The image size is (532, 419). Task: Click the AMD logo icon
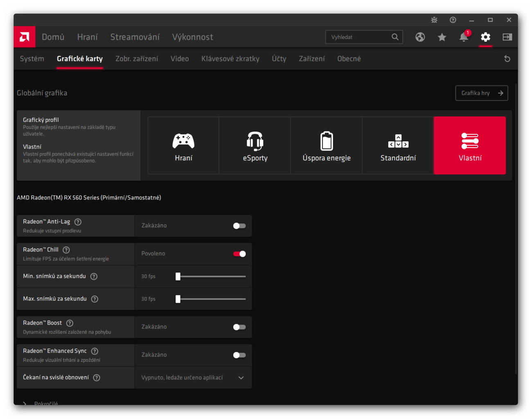[x=25, y=37]
